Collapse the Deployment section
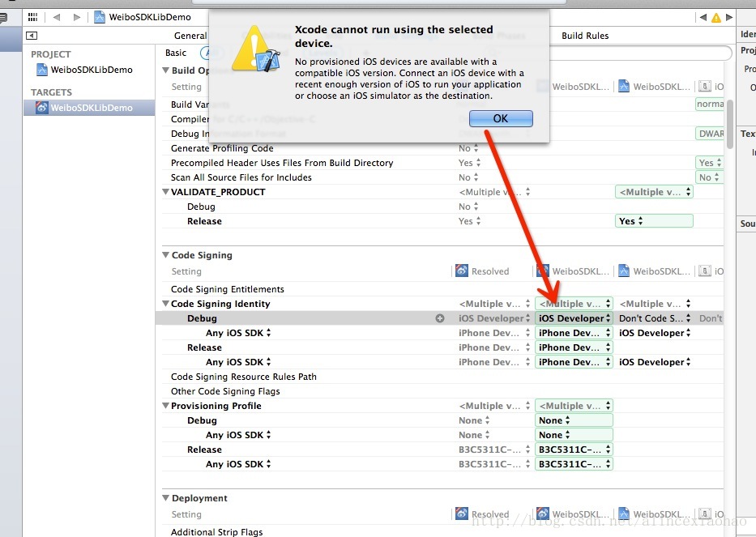Image resolution: width=756 pixels, height=537 pixels. (x=166, y=498)
